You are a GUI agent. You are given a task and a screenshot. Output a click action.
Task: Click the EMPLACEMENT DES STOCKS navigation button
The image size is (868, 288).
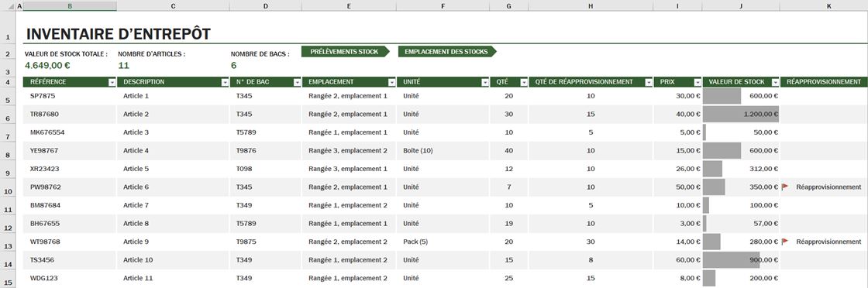[447, 51]
